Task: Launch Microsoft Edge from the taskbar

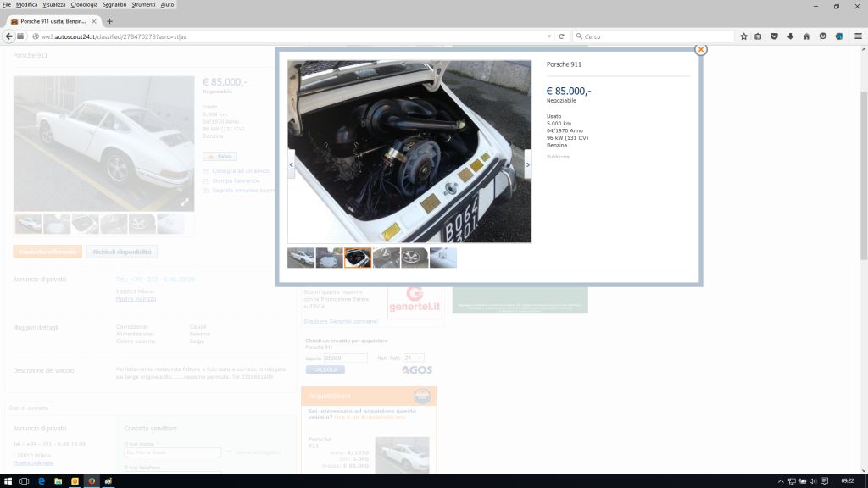Action: (x=42, y=481)
